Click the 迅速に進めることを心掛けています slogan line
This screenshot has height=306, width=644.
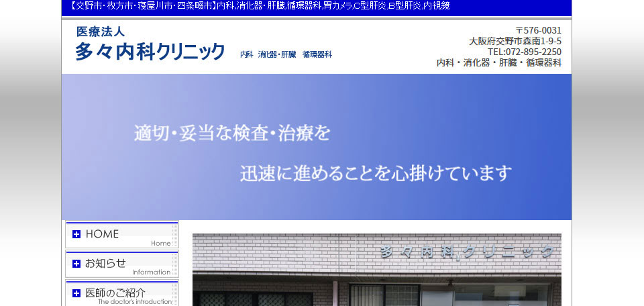376,173
